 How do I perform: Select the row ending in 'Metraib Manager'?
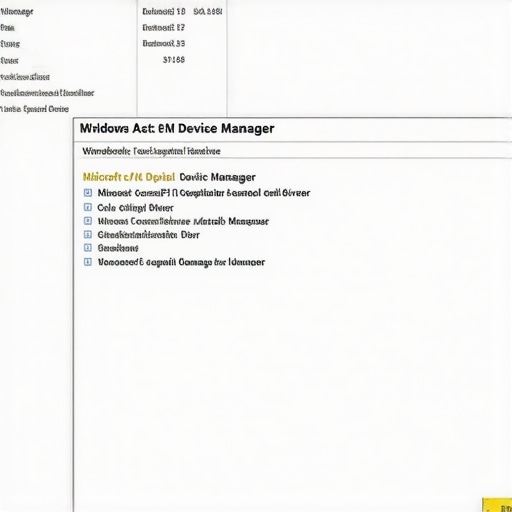pos(183,221)
